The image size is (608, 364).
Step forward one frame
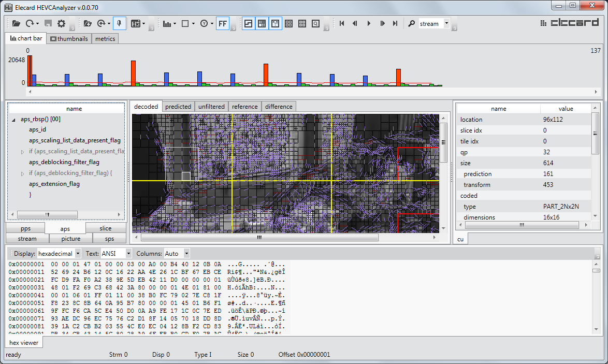382,24
